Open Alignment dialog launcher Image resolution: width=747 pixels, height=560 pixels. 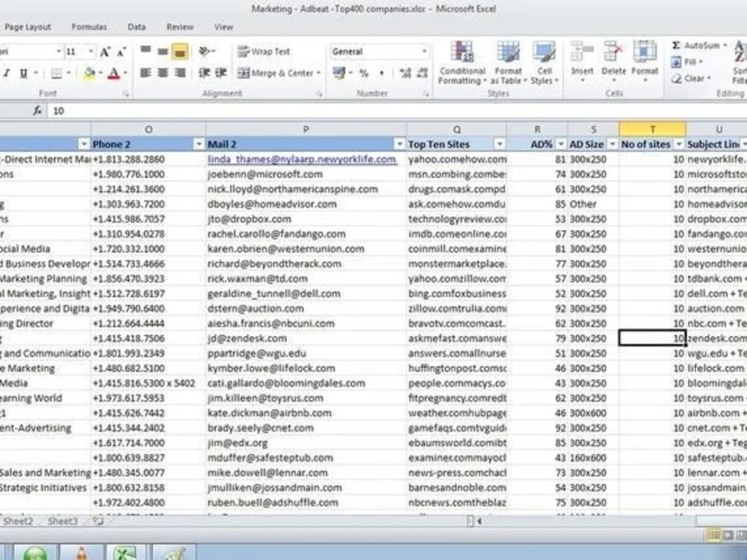pos(318,95)
